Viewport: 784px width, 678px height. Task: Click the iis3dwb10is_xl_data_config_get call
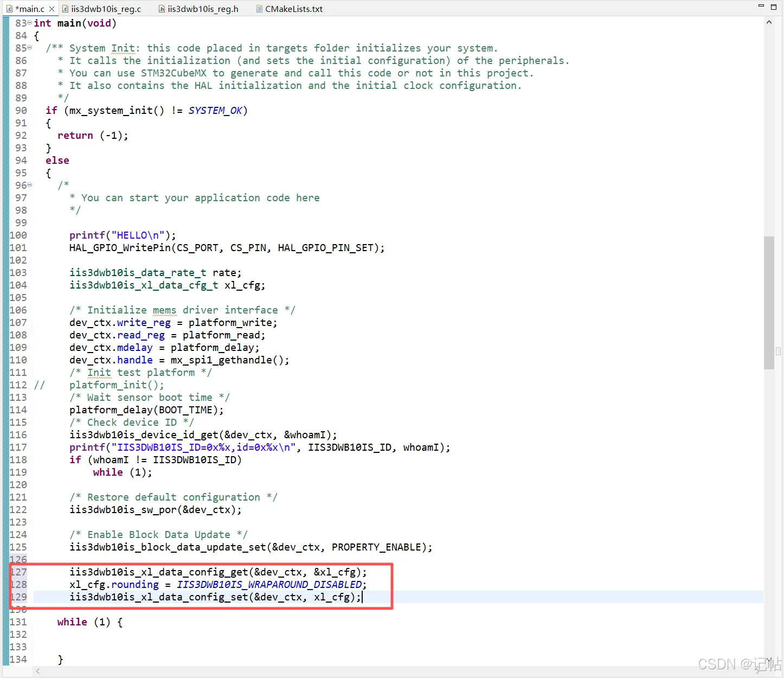point(218,572)
